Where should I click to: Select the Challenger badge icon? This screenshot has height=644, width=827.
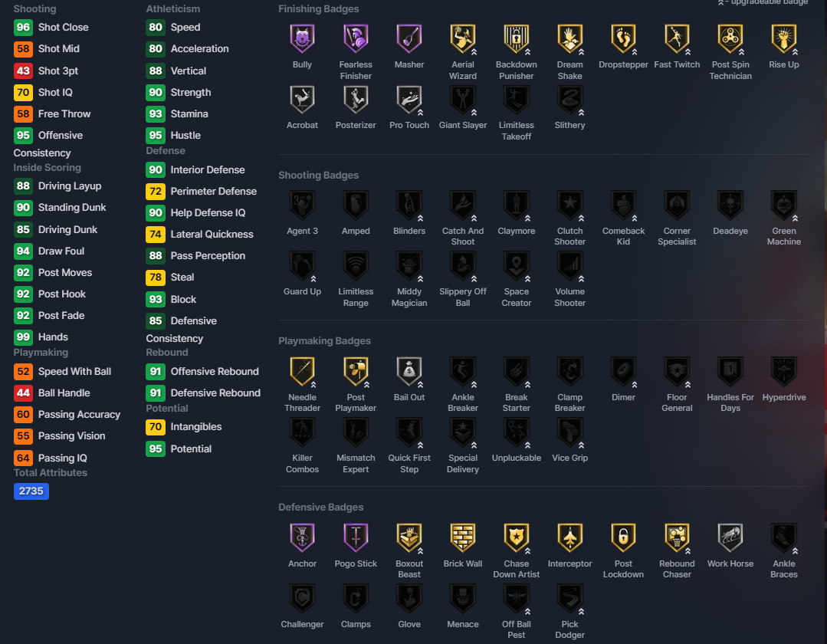[302, 598]
